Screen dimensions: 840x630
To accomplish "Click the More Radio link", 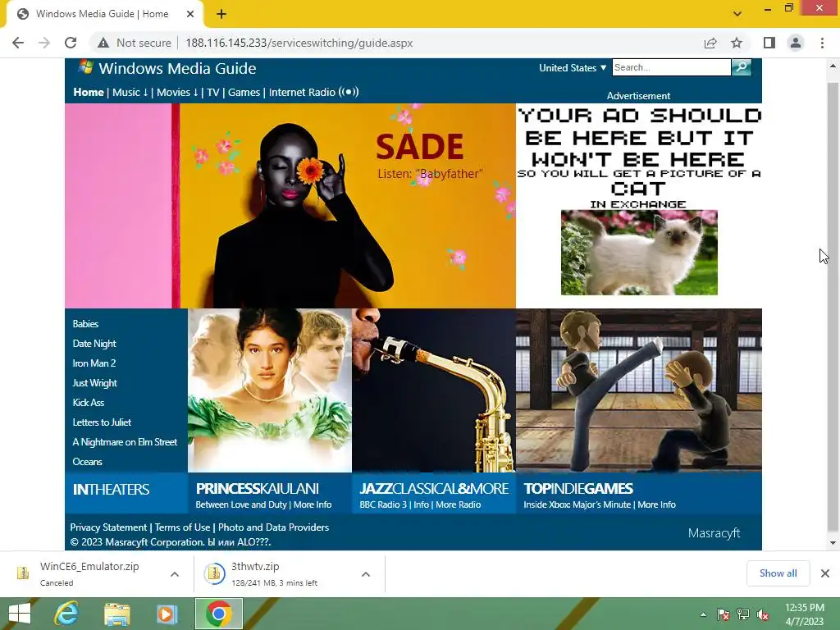I will (x=458, y=504).
